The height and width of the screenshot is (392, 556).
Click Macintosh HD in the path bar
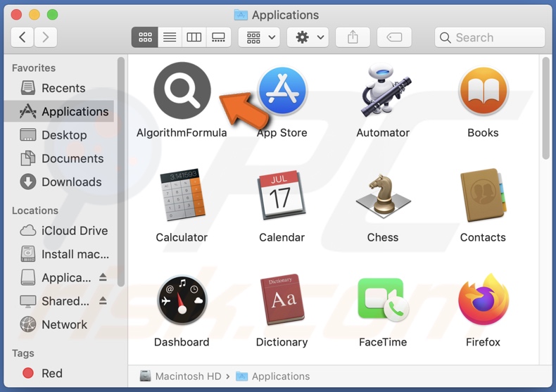(180, 376)
